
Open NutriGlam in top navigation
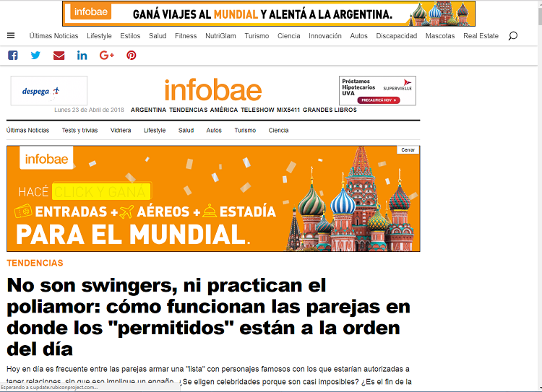[220, 35]
